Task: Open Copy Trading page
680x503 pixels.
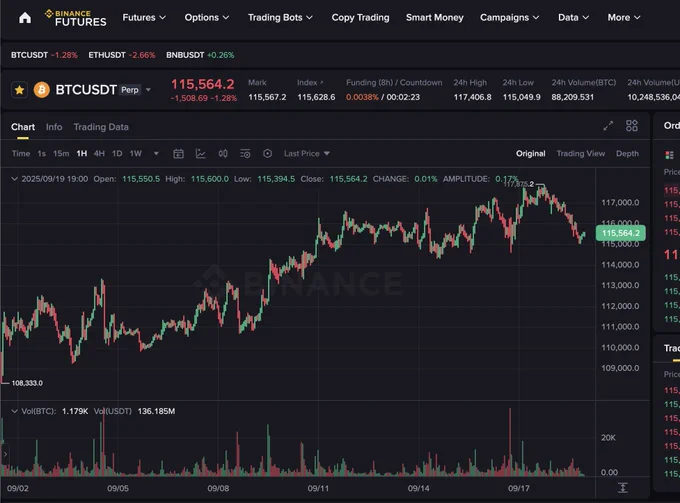Action: coord(360,17)
